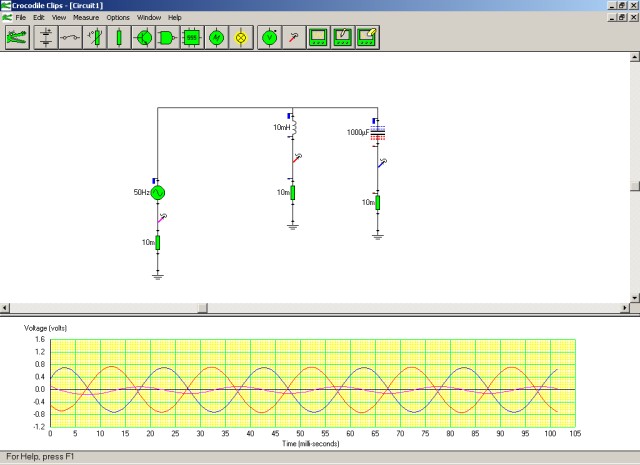Click horizontal scrollbar left arrow
The image size is (640, 465).
4,308
